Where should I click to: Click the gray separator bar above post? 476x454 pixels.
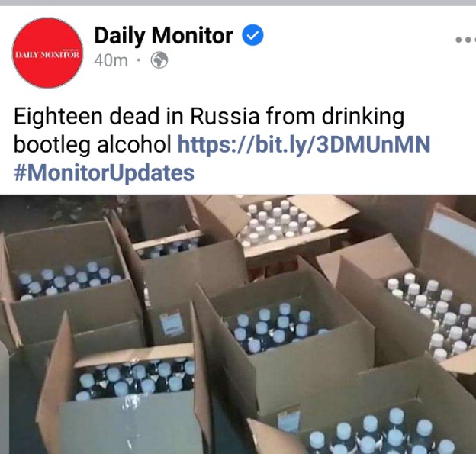(x=238, y=3)
